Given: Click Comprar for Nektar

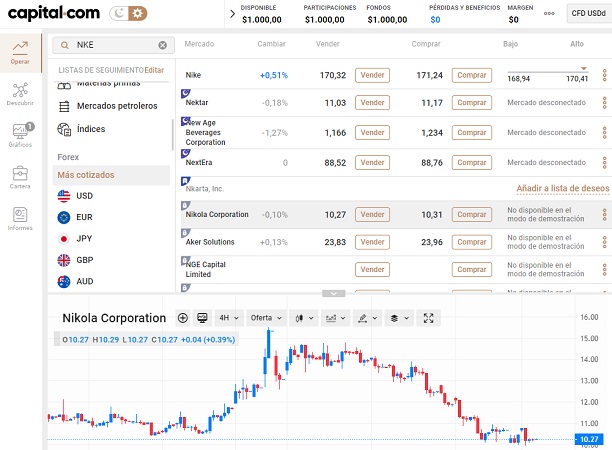Looking at the screenshot, I should coord(471,103).
